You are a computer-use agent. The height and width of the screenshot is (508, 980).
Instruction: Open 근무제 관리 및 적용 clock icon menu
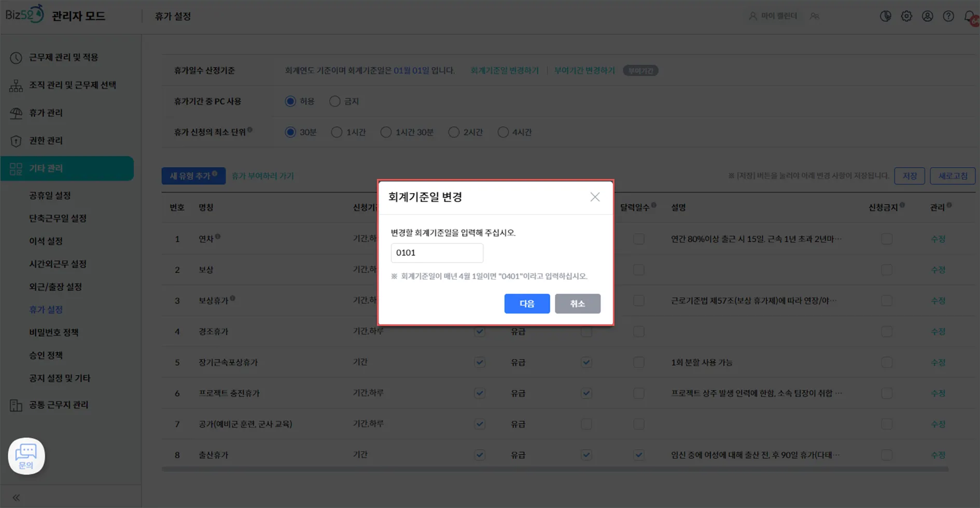(16, 58)
